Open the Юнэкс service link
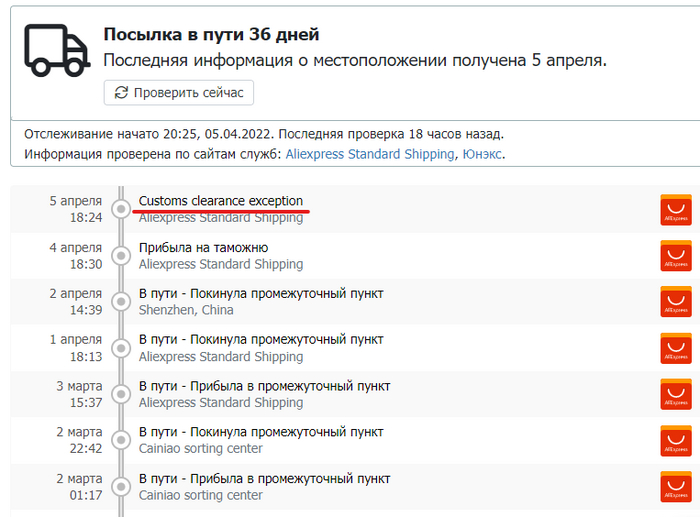Viewport: 700px width, 517px height. [482, 154]
